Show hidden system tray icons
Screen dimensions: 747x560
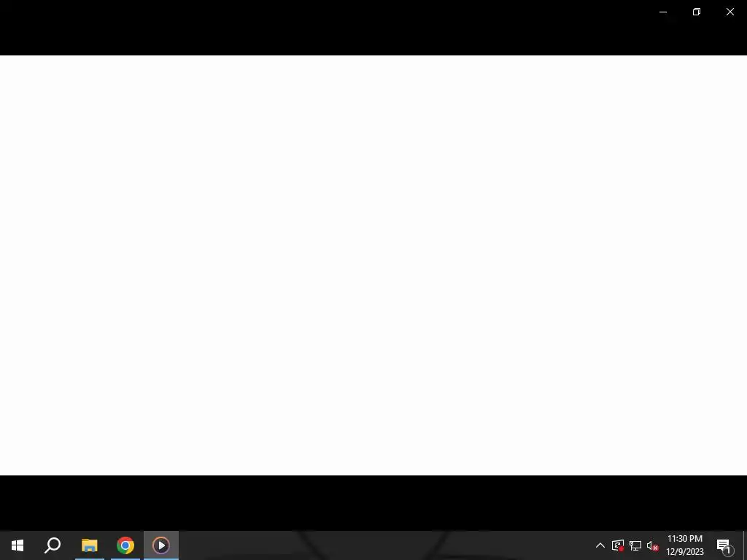pyautogui.click(x=600, y=545)
